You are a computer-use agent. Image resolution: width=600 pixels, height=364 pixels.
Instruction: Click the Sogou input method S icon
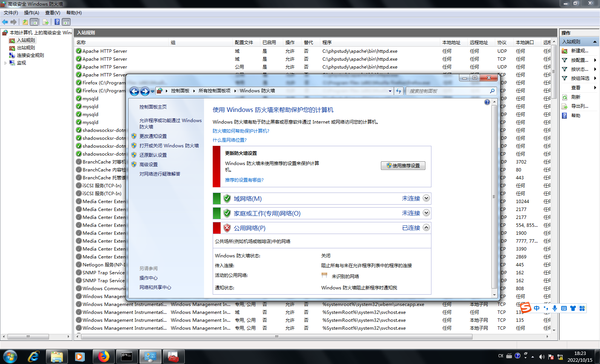(x=526, y=307)
